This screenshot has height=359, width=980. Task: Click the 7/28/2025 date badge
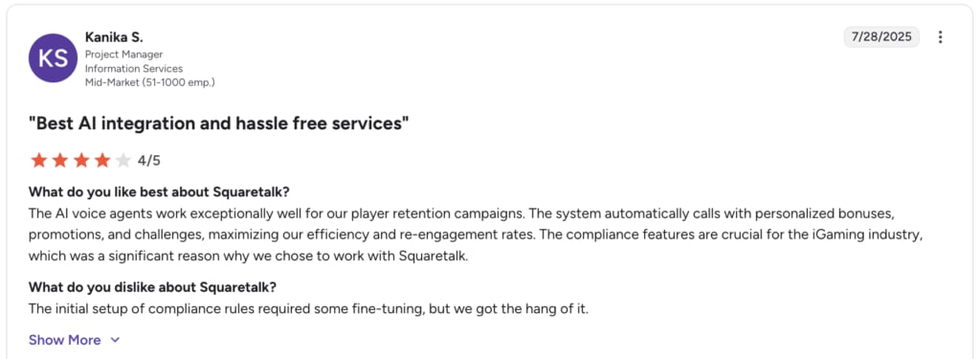click(881, 37)
